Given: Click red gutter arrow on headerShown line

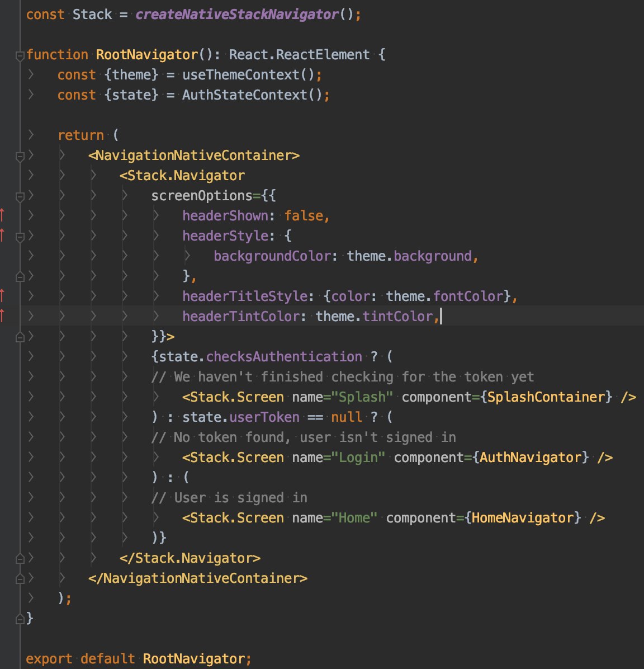Looking at the screenshot, I should (x=2, y=215).
